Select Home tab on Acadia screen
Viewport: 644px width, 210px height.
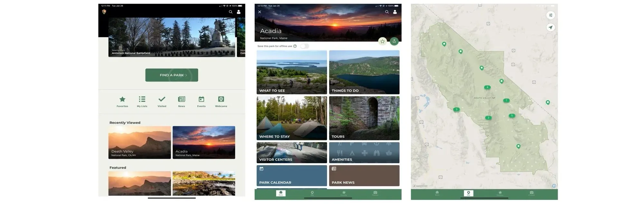[281, 193]
